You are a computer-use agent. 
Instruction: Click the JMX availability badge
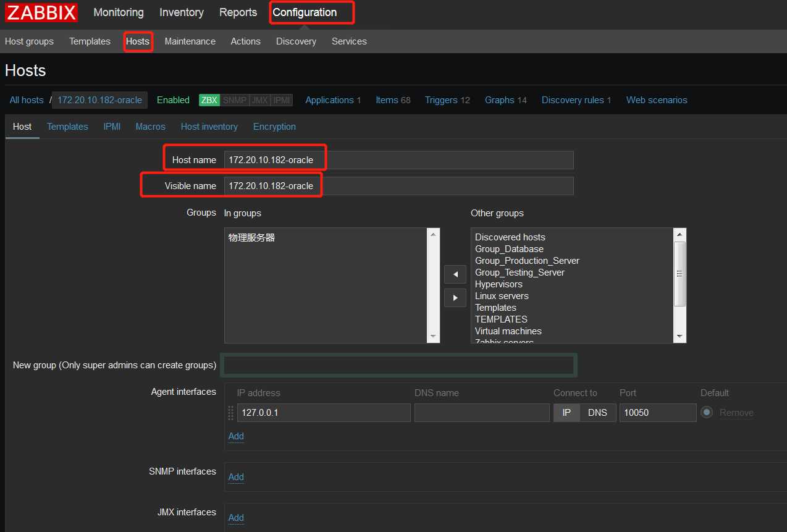click(x=259, y=100)
